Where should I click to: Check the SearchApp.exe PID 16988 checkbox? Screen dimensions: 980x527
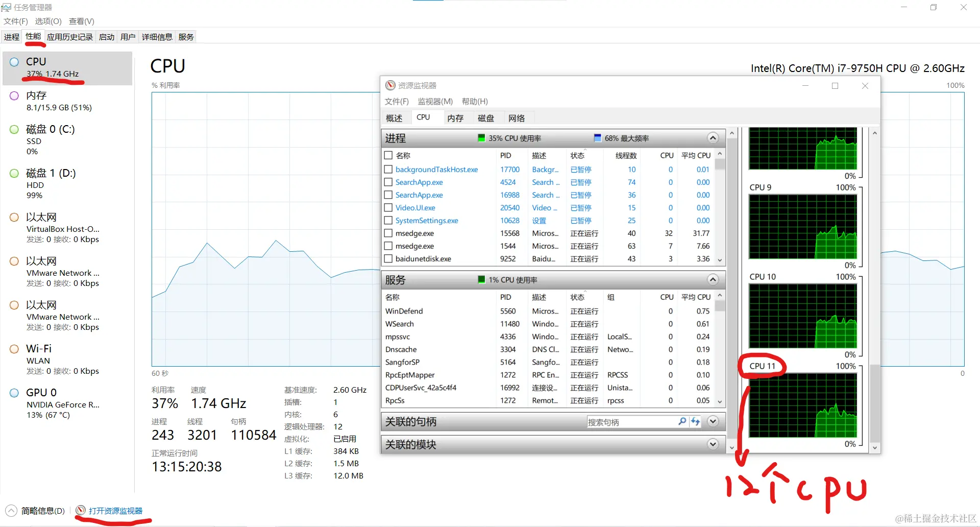[388, 195]
